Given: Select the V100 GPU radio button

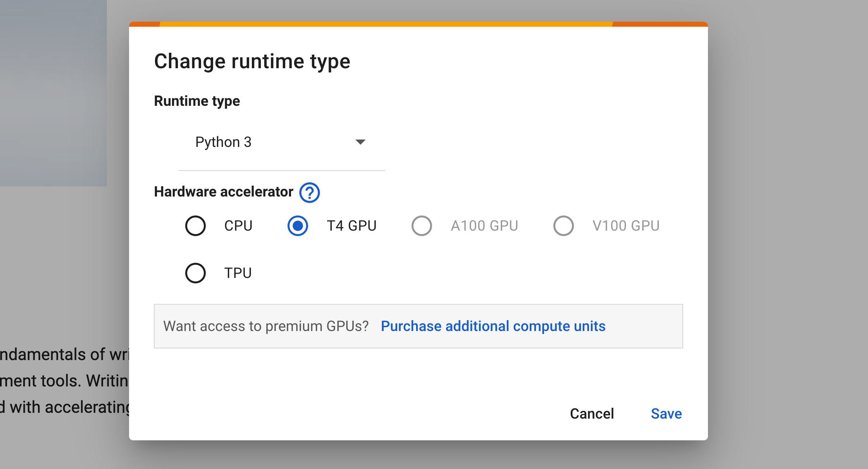Looking at the screenshot, I should (563, 226).
